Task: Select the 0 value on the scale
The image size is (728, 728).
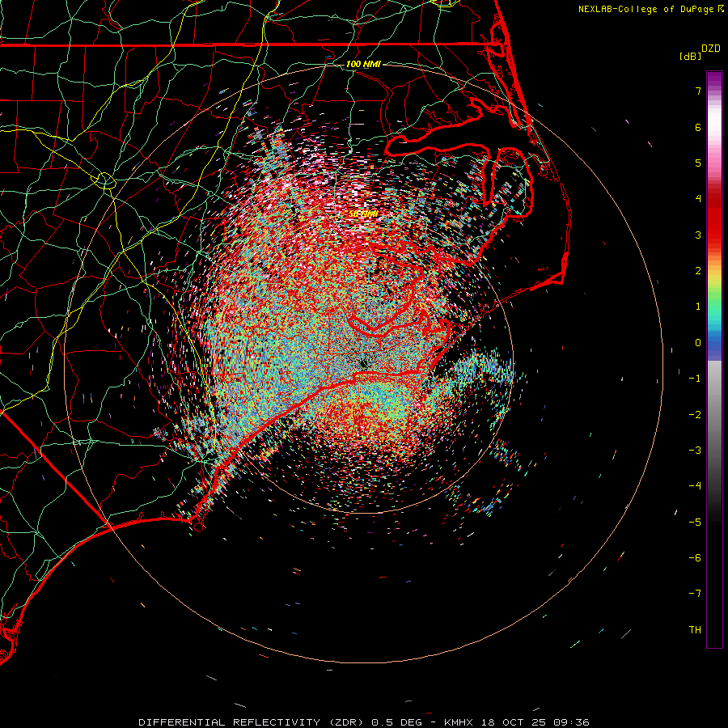Action: (x=698, y=343)
